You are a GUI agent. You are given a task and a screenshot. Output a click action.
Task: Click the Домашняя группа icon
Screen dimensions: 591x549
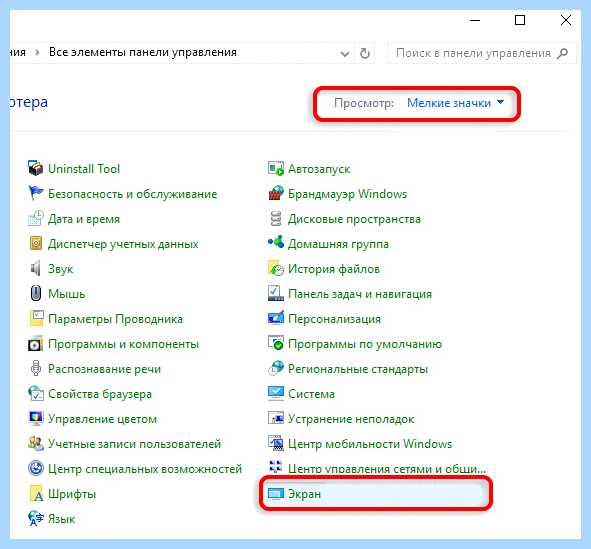point(276,242)
